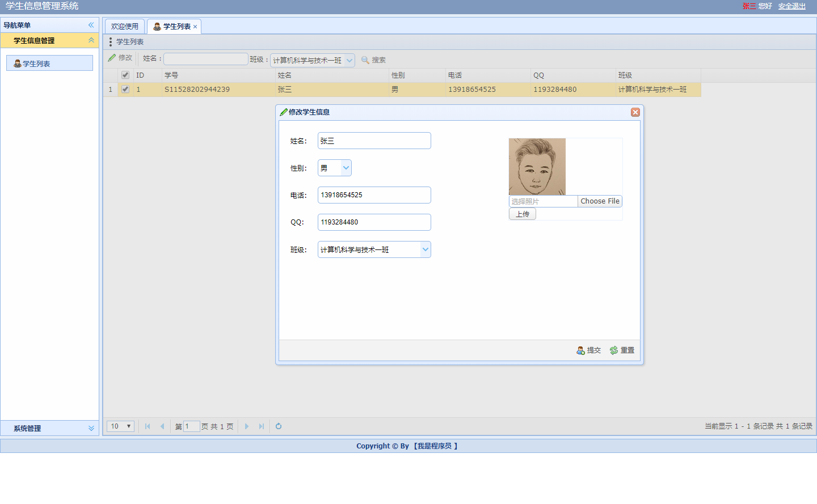The width and height of the screenshot is (817, 504).
Task: Click the QQ column header
Action: (x=573, y=75)
